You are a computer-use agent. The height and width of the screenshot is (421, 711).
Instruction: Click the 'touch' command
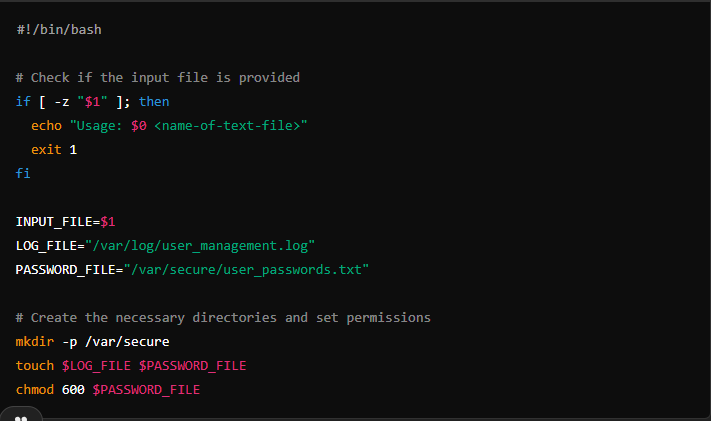[35, 365]
